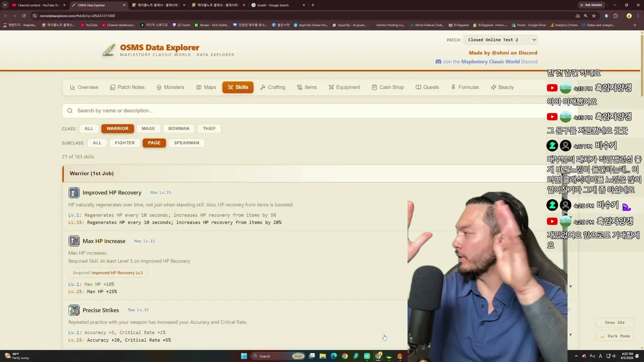Click the OSMS Data Explorer title

tap(159, 48)
